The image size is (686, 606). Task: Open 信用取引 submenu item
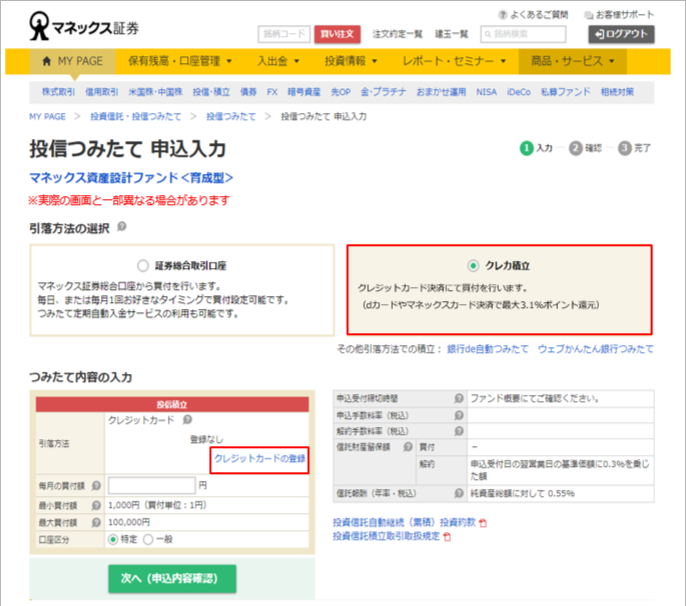pyautogui.click(x=102, y=92)
